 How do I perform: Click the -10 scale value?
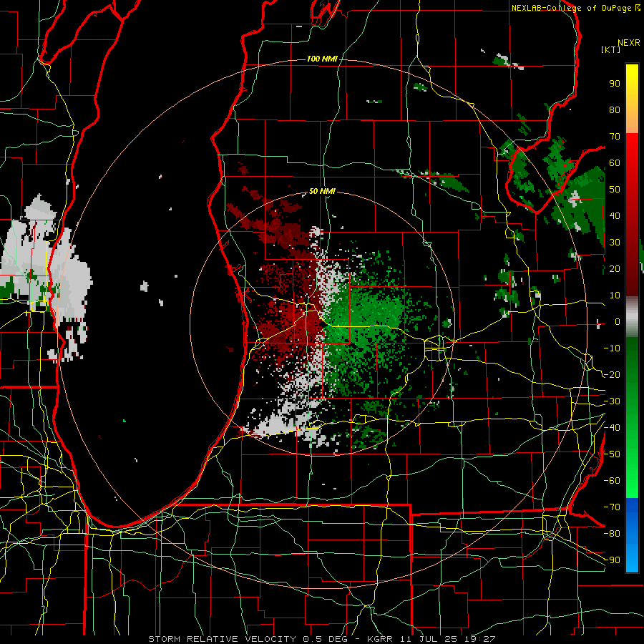[612, 348]
